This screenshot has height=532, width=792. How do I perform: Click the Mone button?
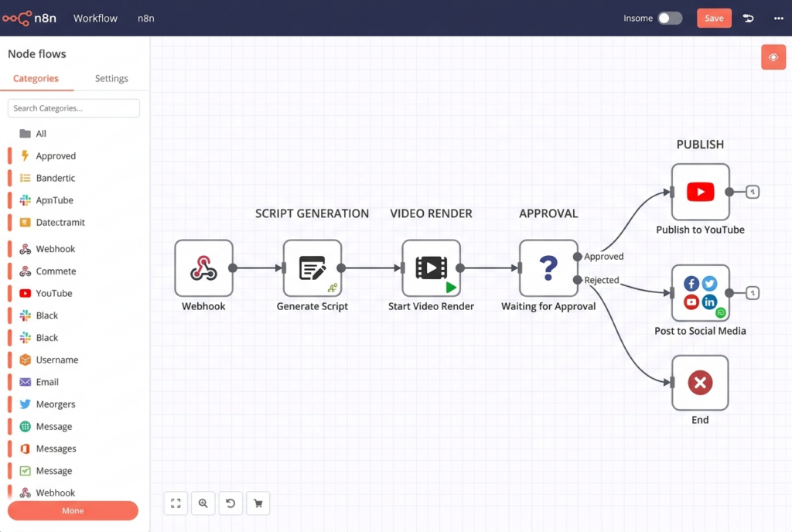tap(73, 510)
